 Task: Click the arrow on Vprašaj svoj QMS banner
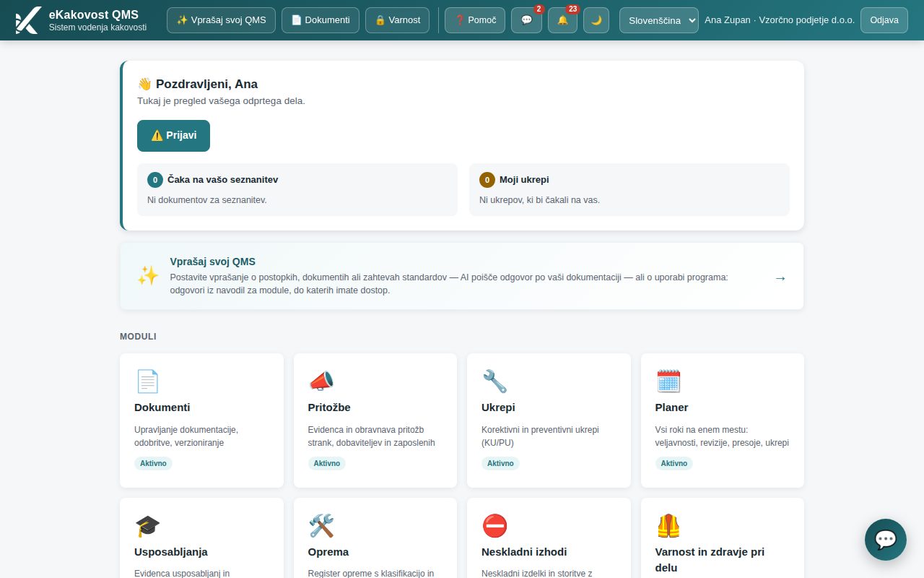click(780, 278)
